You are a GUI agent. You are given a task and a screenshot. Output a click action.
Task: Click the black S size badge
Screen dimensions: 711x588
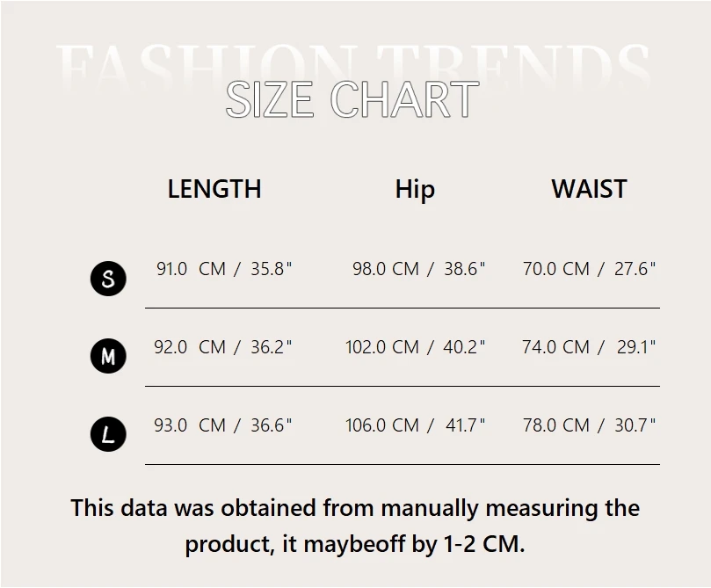click(x=108, y=279)
